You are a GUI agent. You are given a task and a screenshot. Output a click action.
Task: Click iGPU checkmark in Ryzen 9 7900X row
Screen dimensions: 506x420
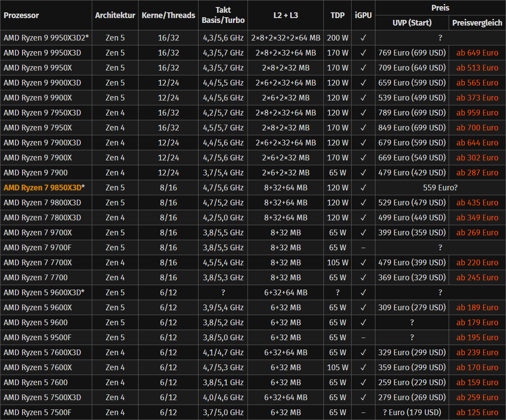tap(363, 158)
